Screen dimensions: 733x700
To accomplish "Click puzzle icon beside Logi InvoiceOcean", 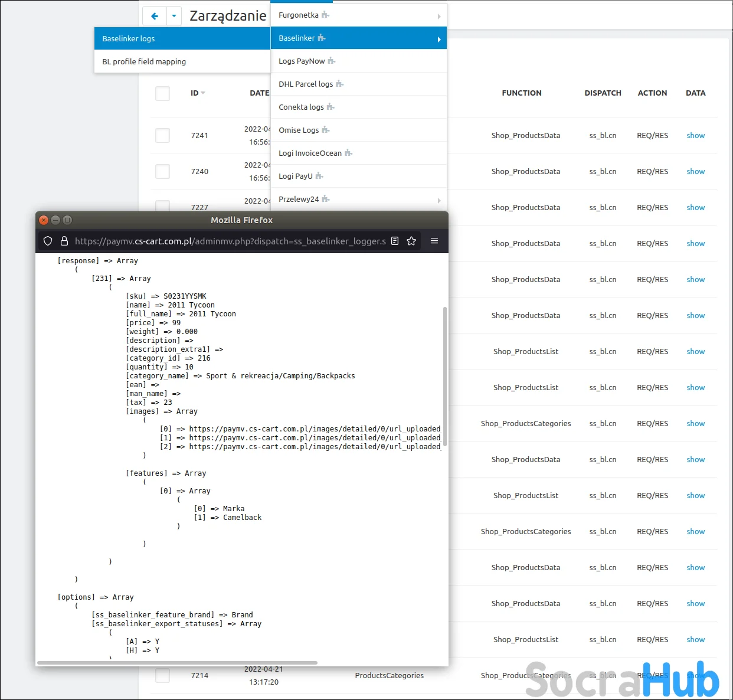I will click(349, 153).
